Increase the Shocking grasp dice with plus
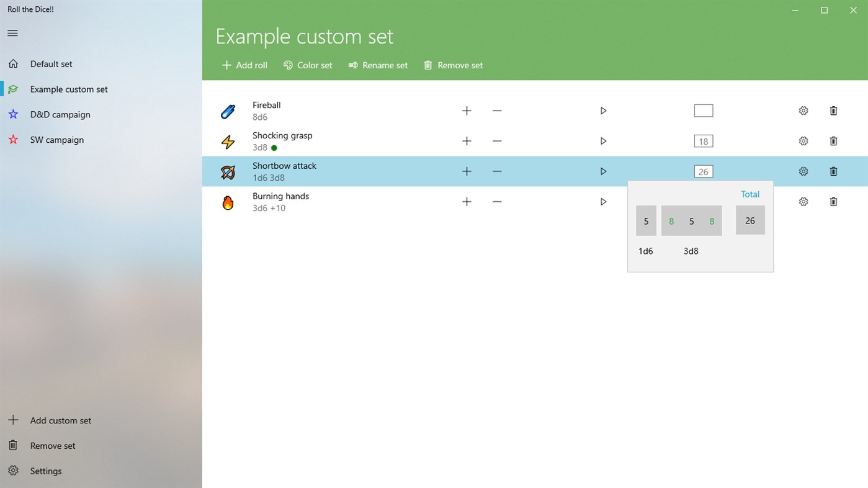 click(x=467, y=142)
